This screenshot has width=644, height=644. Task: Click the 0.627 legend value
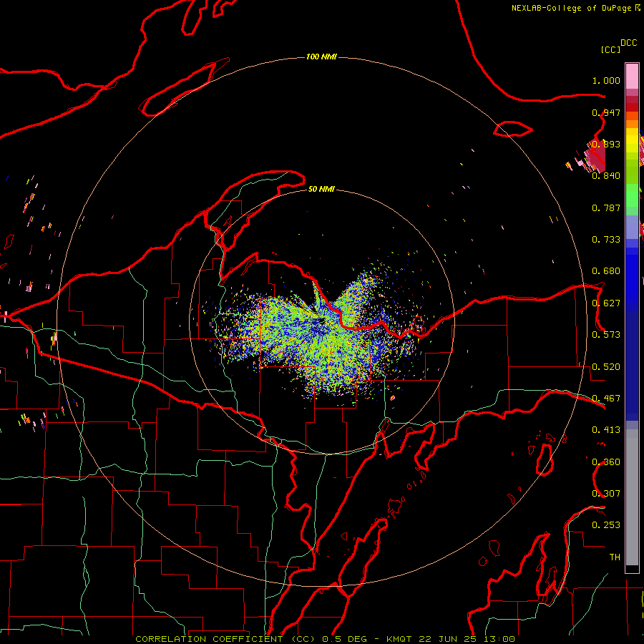click(606, 303)
